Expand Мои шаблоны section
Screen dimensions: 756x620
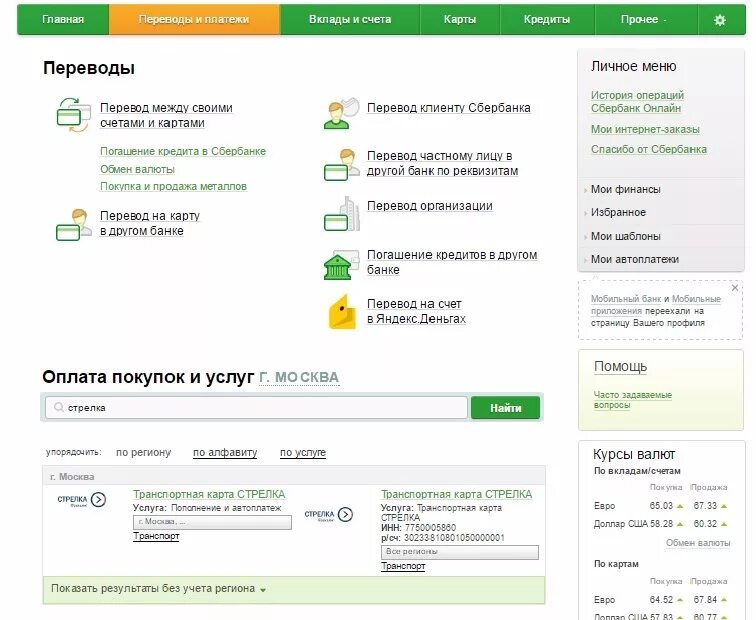point(626,236)
